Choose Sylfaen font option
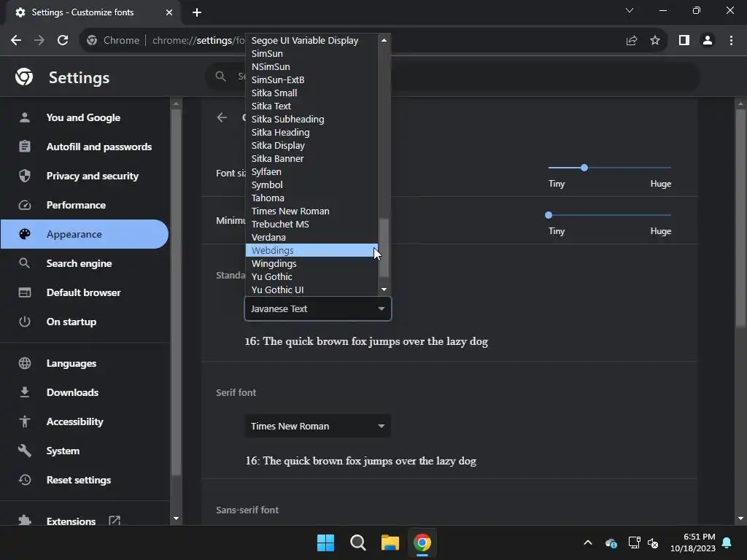Screen dimensions: 747x560 (x=311, y=171)
